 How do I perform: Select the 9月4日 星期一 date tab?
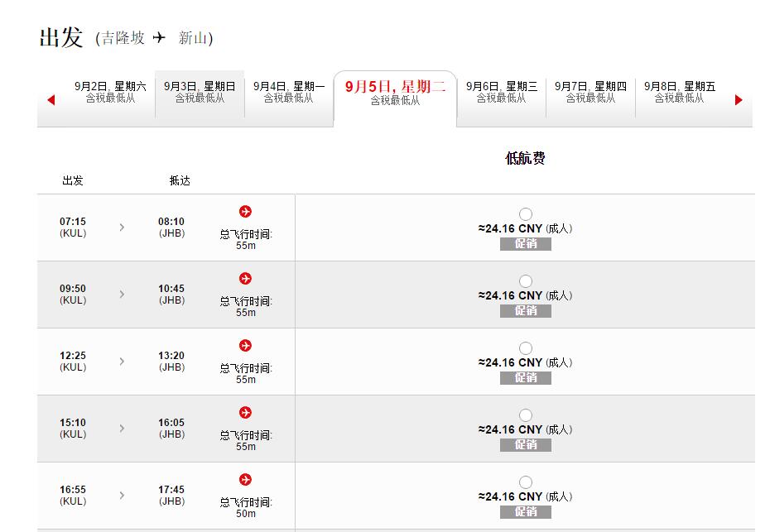click(289, 92)
